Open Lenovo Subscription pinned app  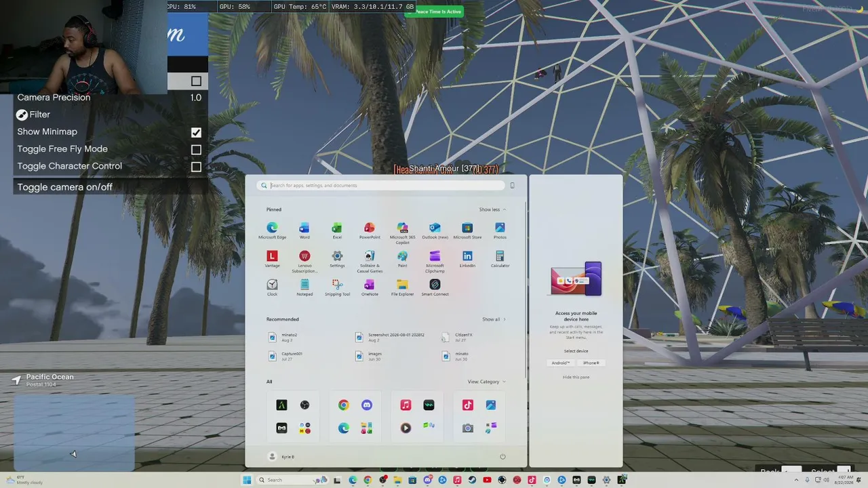pos(304,261)
